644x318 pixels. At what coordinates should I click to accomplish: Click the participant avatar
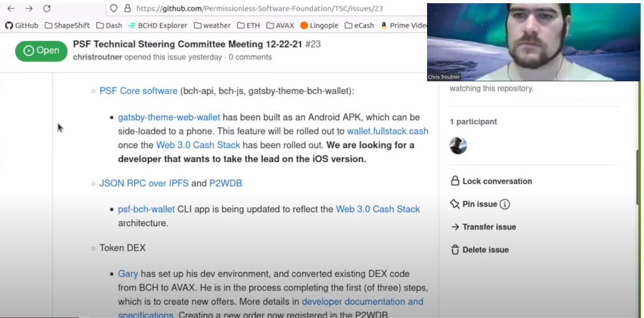[458, 146]
